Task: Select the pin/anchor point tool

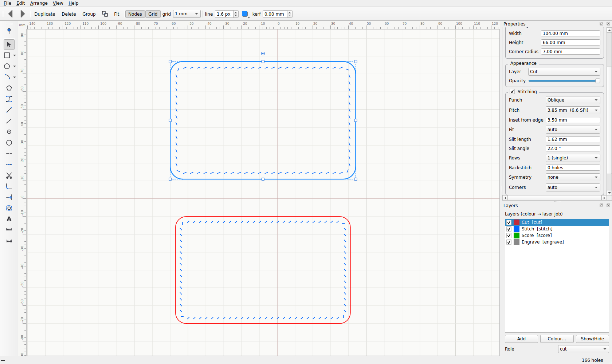Action: (9, 31)
